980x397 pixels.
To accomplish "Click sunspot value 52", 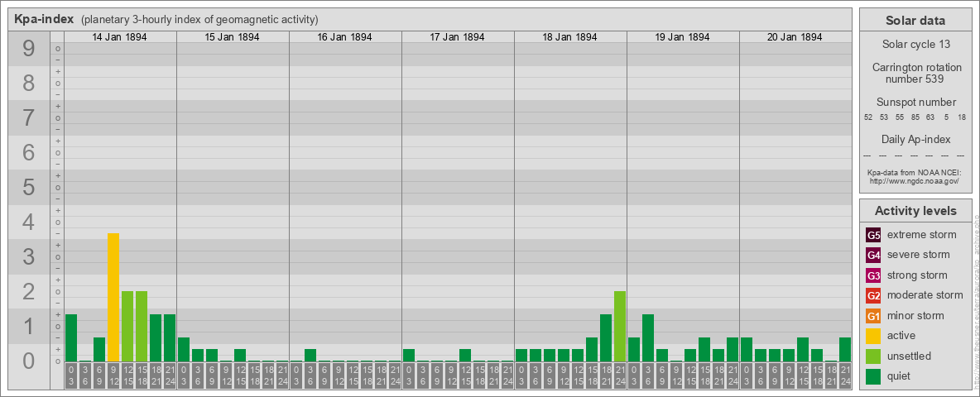I will click(x=868, y=117).
